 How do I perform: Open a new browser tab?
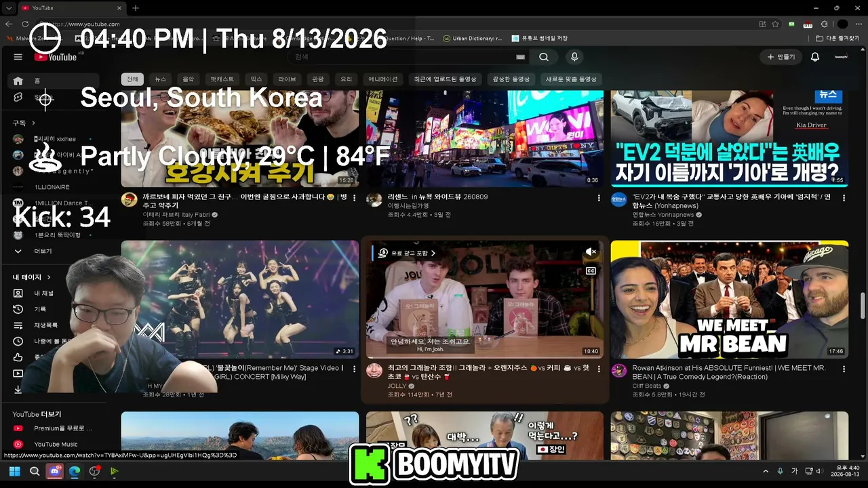136,8
